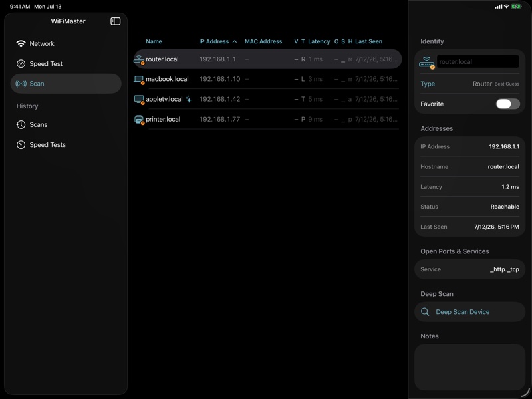Image resolution: width=532 pixels, height=399 pixels.
Task: Edit the router.local name field
Action: [x=477, y=61]
